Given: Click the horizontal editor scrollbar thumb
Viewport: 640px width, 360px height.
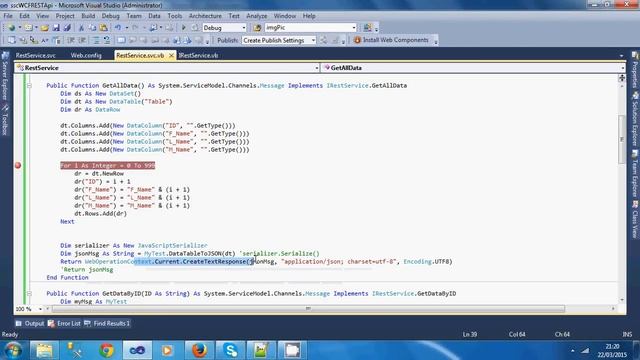Looking at the screenshot, I should [308, 309].
